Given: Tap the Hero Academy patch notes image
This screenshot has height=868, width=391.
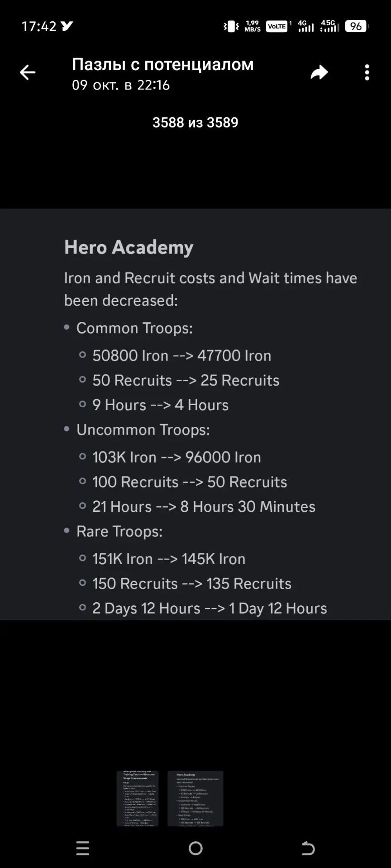Looking at the screenshot, I should coord(195,414).
